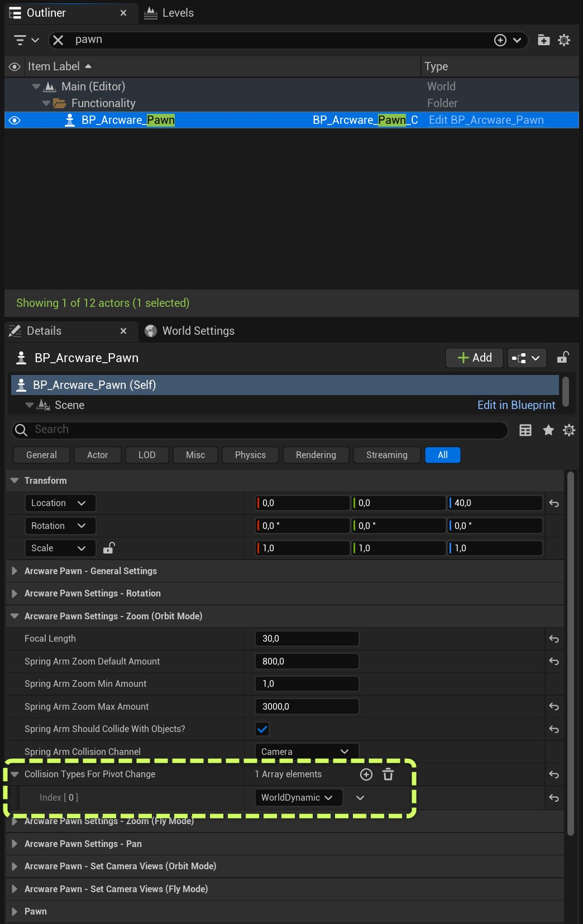Click the Edit in Blueprint link
The width and height of the screenshot is (583, 924).
(x=516, y=405)
